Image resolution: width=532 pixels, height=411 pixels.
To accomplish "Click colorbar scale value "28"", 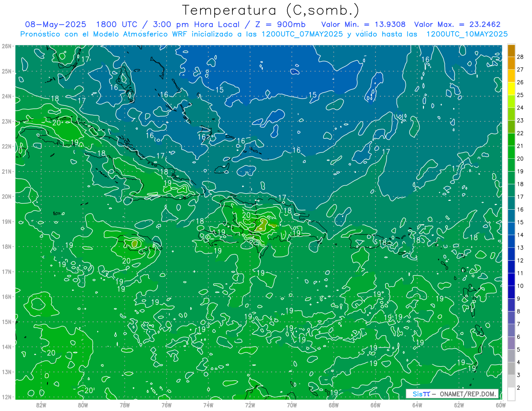I will click(x=520, y=57).
